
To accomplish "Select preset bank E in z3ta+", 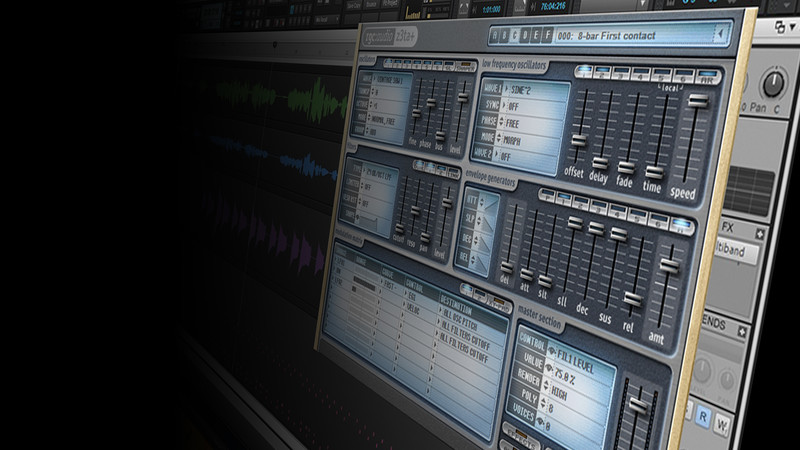I will coord(536,36).
